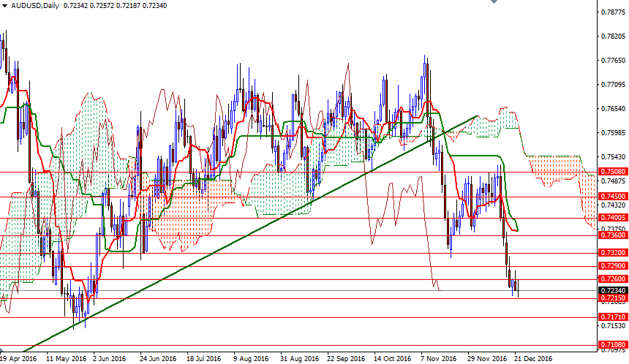Click the 11 May 2016 date label
629x364 pixels.
pyautogui.click(x=66, y=358)
